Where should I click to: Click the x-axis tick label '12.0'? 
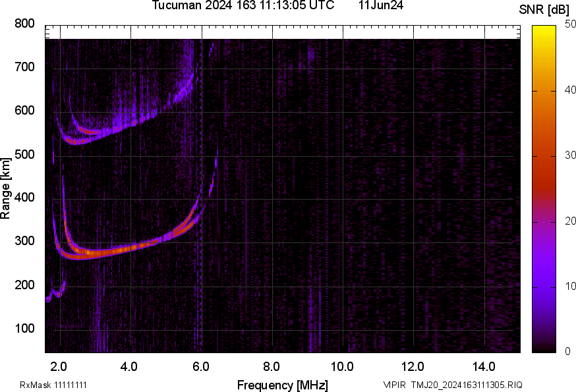pyautogui.click(x=413, y=366)
